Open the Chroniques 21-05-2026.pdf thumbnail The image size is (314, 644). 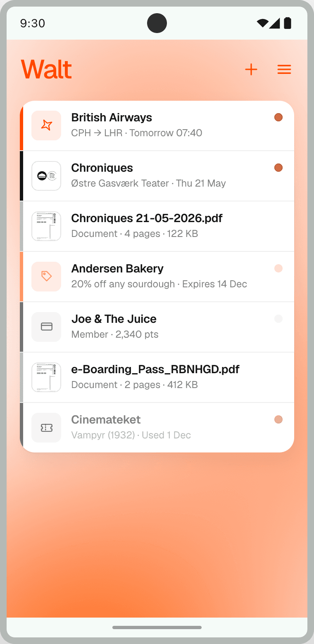(x=46, y=226)
